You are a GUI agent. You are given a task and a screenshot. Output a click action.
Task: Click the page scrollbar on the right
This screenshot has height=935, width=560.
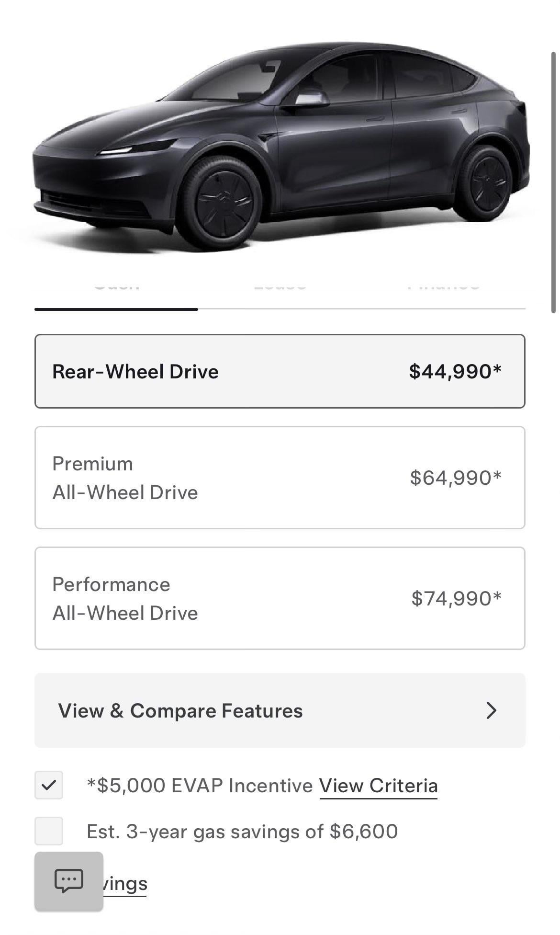(x=553, y=182)
